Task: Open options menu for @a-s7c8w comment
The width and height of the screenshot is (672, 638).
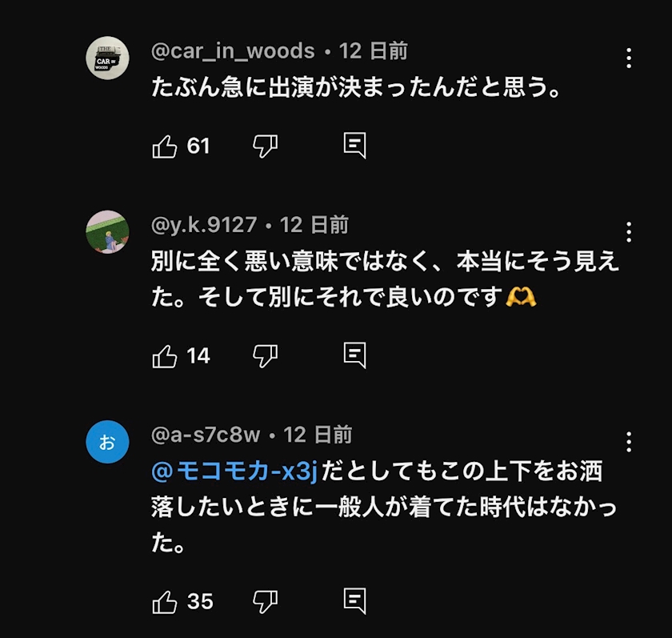Action: pos(629,442)
